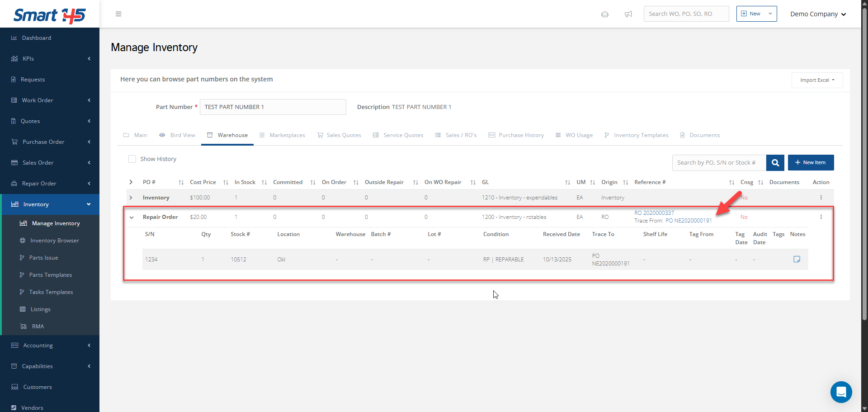Open the notes icon for S/N 1234
The width and height of the screenshot is (868, 412).
(797, 259)
